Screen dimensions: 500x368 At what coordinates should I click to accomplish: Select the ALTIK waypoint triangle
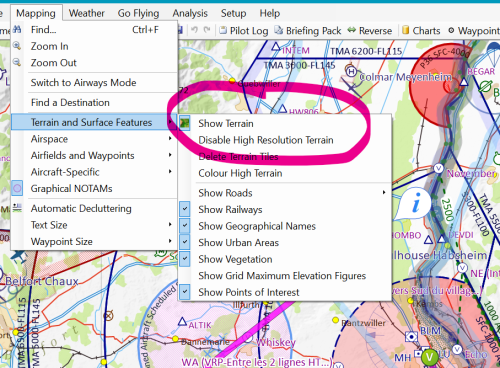[182, 322]
